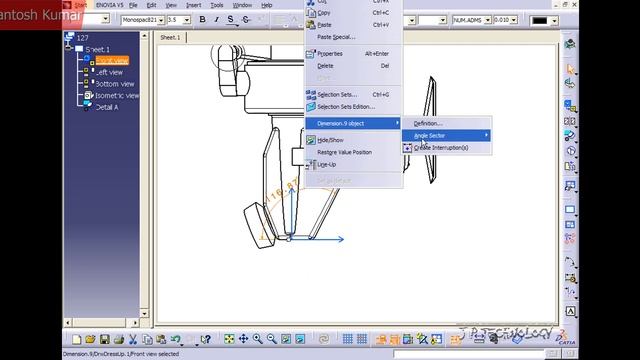Select the Pan tool icon
Viewport: 640px width, 360px height.
coord(243,339)
